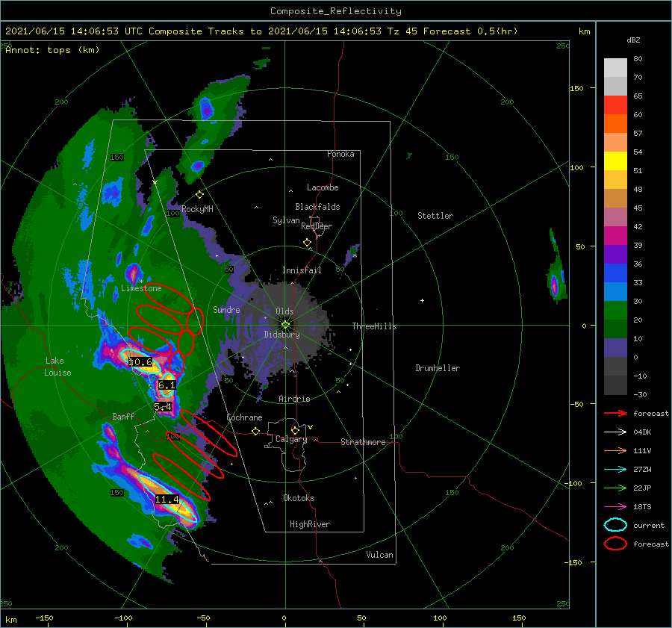Click the yellow diamond marker near Cochrane
Image resolution: width=672 pixels, height=628 pixels.
(255, 431)
